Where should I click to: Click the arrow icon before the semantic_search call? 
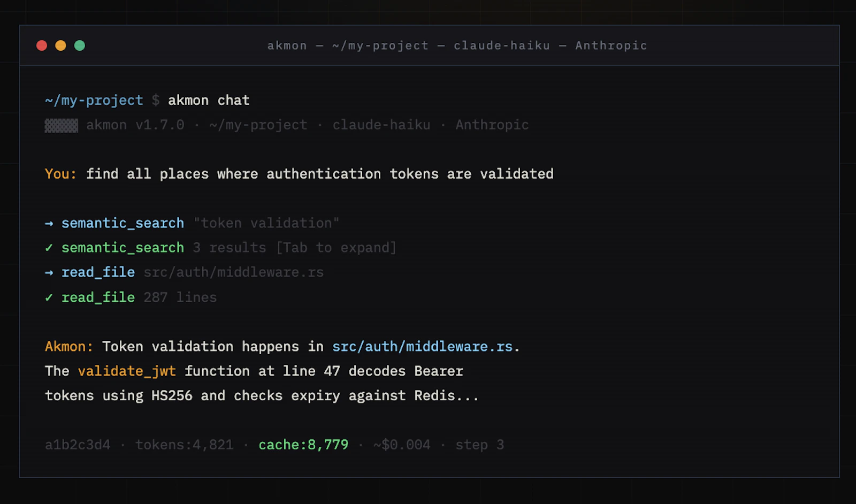[x=49, y=223]
